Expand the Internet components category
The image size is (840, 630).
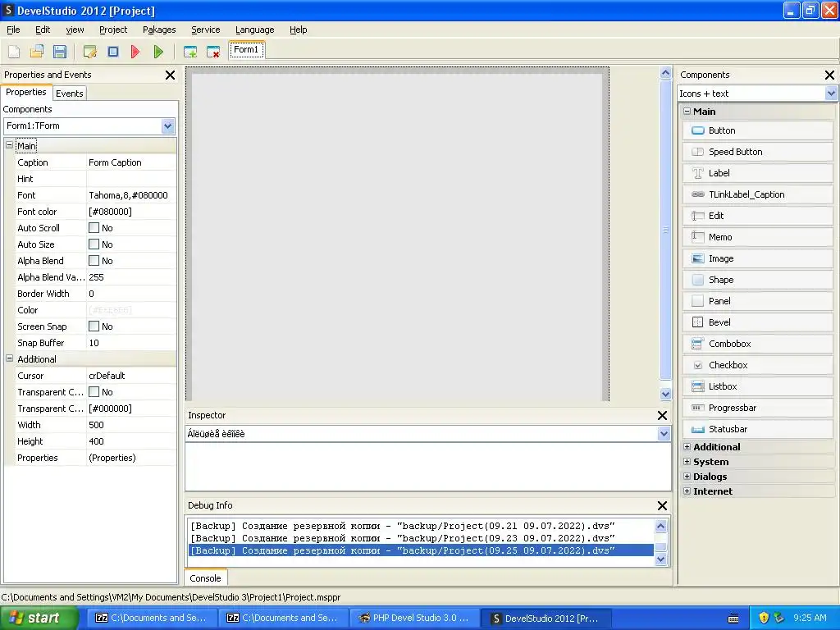point(687,491)
